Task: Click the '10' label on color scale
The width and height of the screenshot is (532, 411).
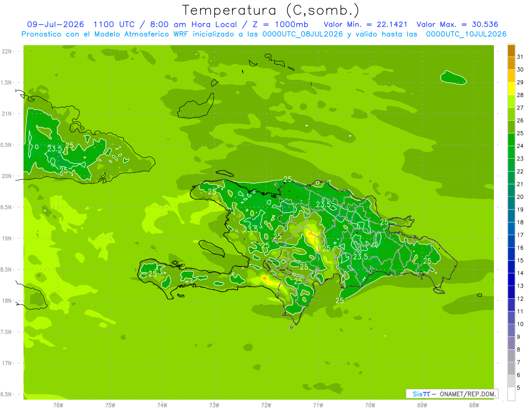Action: coord(520,324)
